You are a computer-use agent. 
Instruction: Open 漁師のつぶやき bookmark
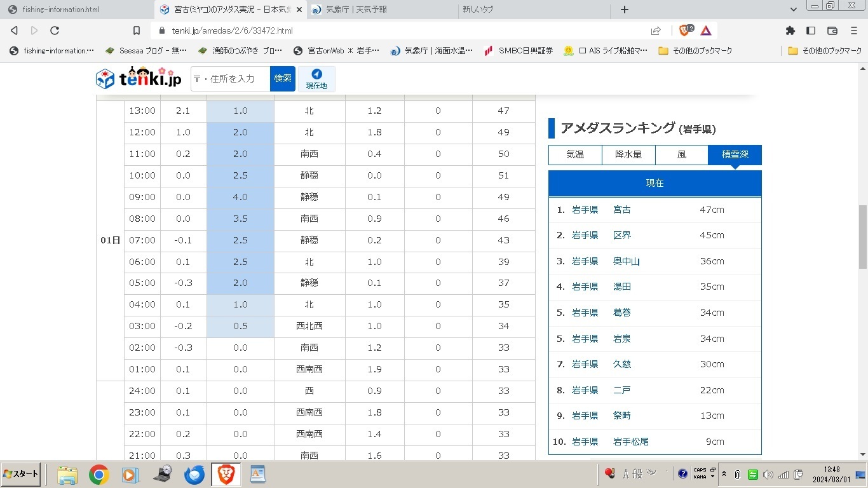coord(240,51)
